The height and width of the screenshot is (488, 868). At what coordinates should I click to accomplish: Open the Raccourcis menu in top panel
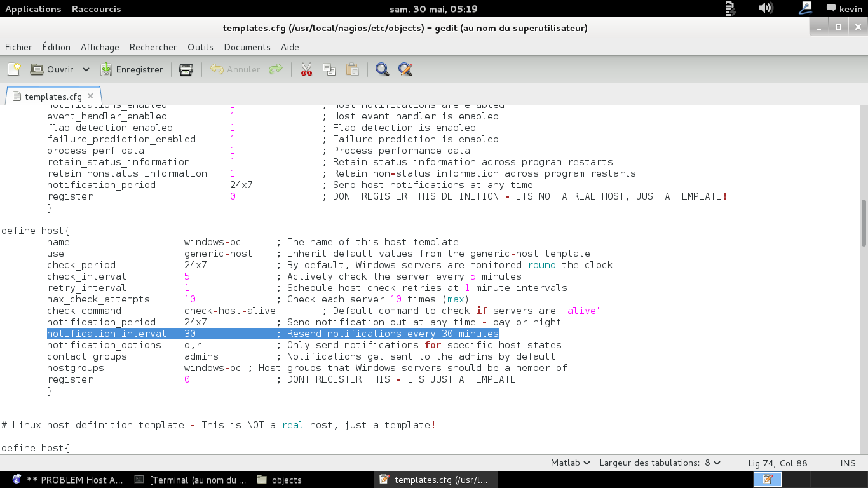coord(96,9)
